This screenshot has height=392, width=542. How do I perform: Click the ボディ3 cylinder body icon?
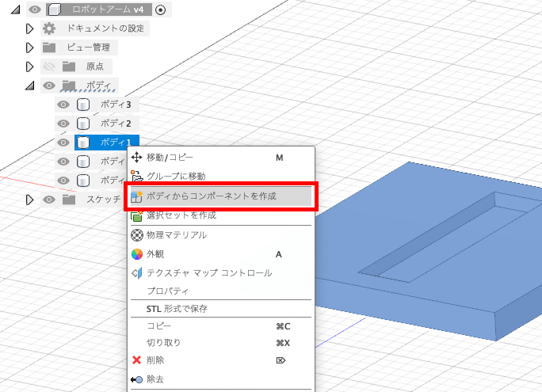coord(83,105)
